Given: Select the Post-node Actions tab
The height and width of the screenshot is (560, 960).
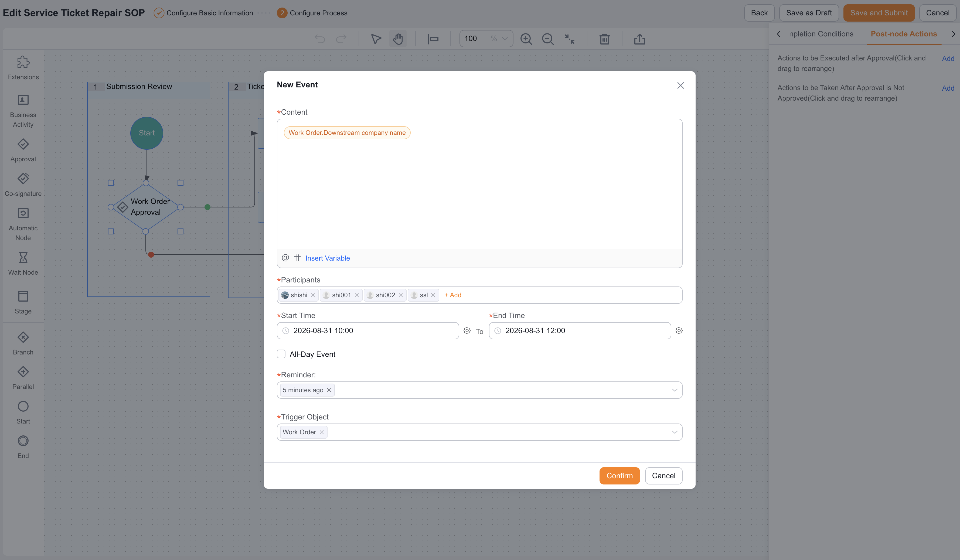Looking at the screenshot, I should [x=904, y=34].
